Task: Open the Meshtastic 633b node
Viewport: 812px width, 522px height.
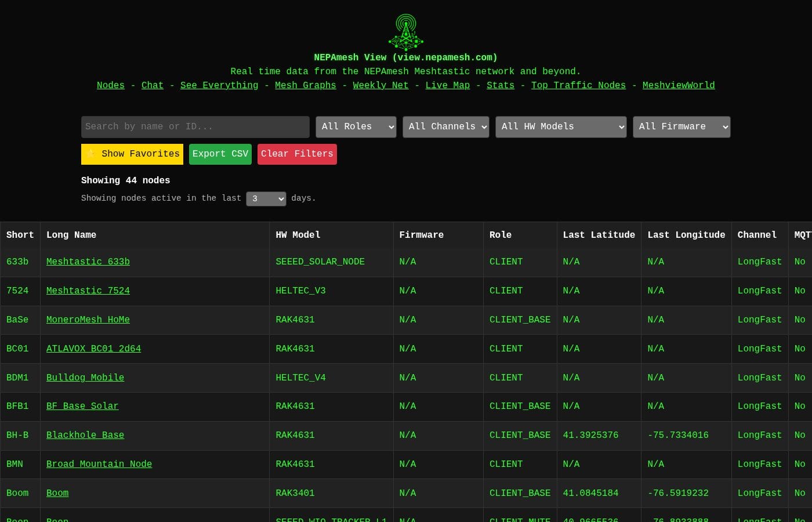Action: pyautogui.click(x=88, y=262)
